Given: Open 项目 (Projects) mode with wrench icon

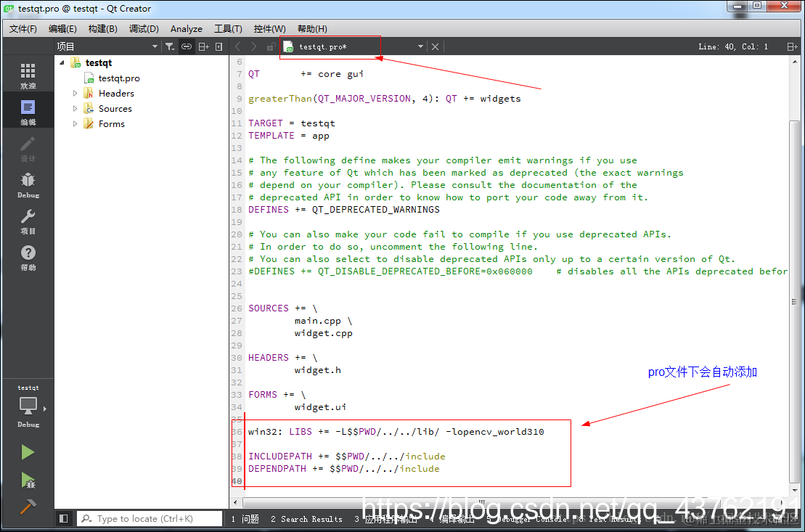Looking at the screenshot, I should point(28,221).
